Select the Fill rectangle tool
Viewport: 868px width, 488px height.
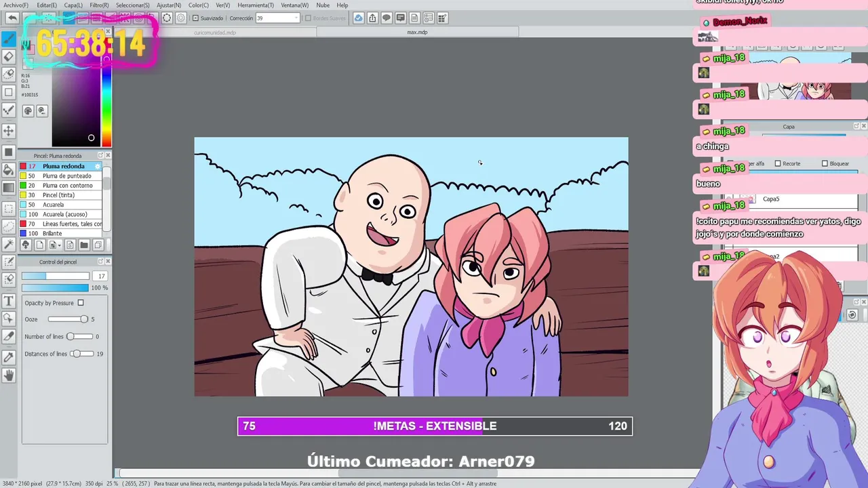pyautogui.click(x=9, y=152)
